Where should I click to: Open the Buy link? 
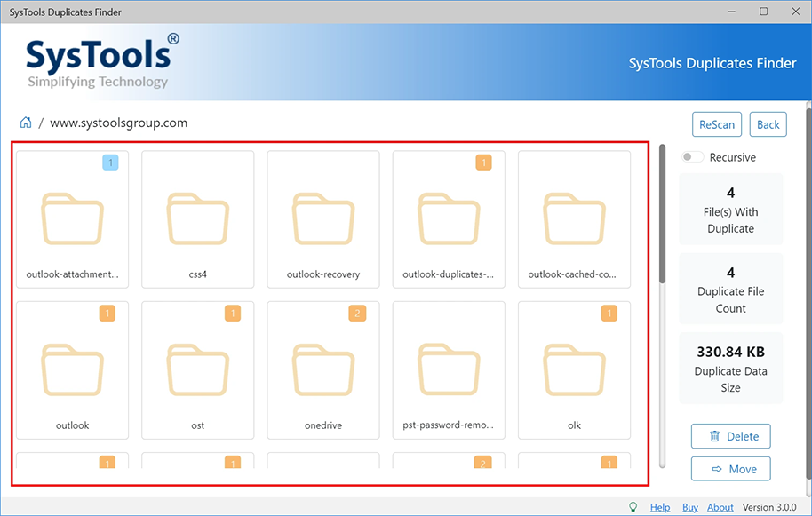click(689, 507)
